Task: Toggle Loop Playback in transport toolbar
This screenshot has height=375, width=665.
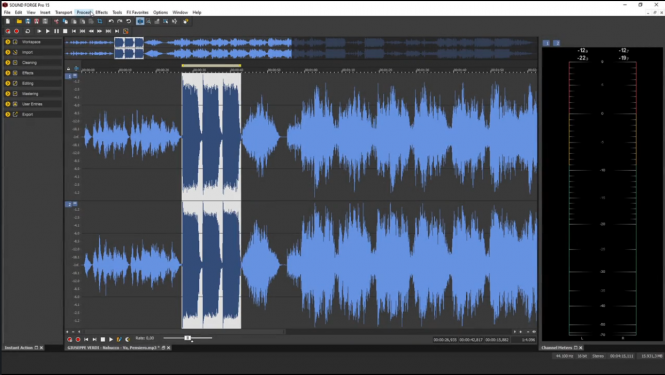Action: point(28,31)
